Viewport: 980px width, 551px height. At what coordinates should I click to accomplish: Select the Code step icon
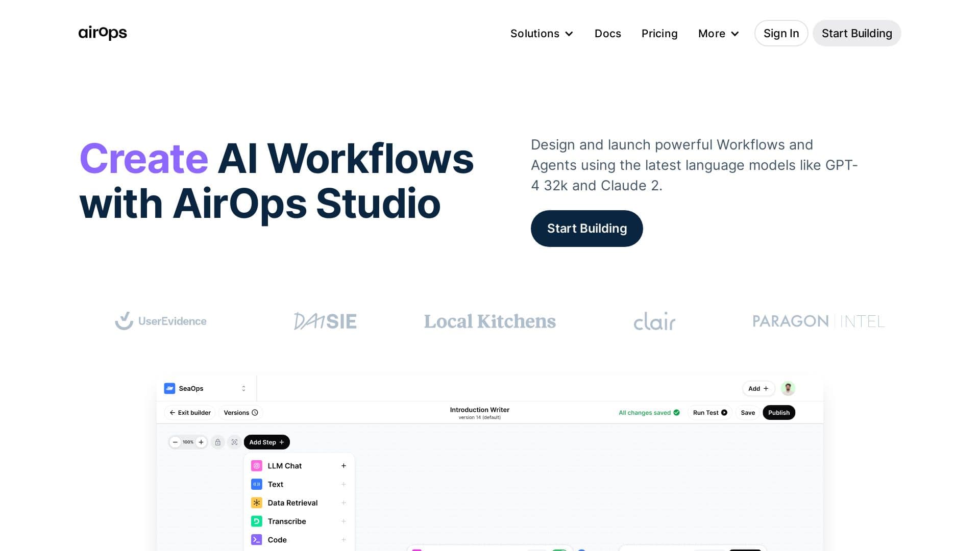[x=256, y=539]
